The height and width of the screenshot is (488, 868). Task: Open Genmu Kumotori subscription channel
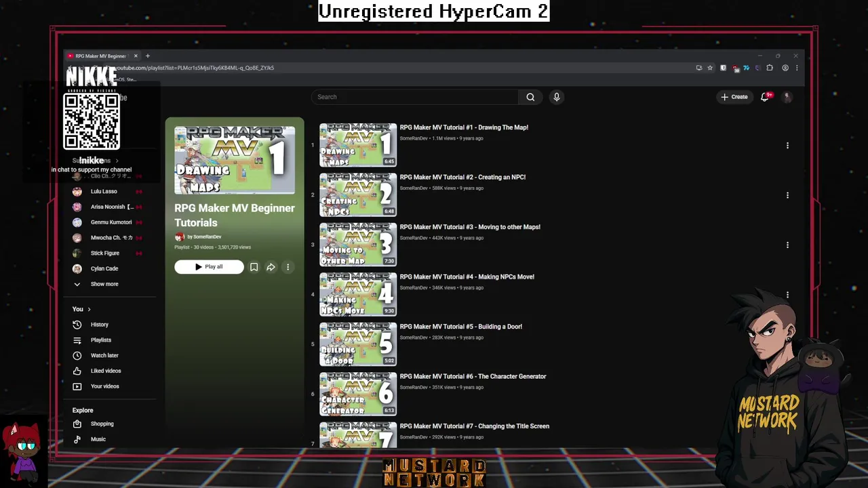point(111,222)
